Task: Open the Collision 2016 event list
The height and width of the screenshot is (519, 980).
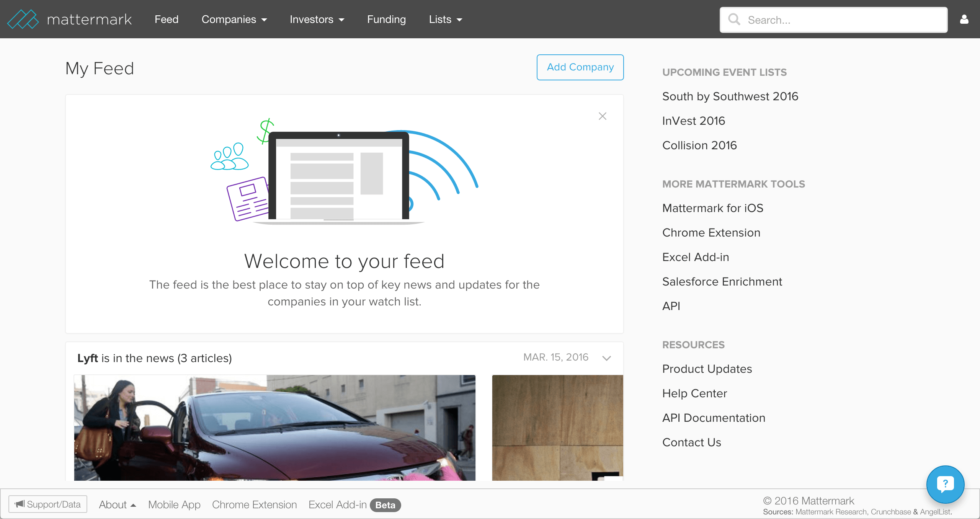Action: click(699, 145)
